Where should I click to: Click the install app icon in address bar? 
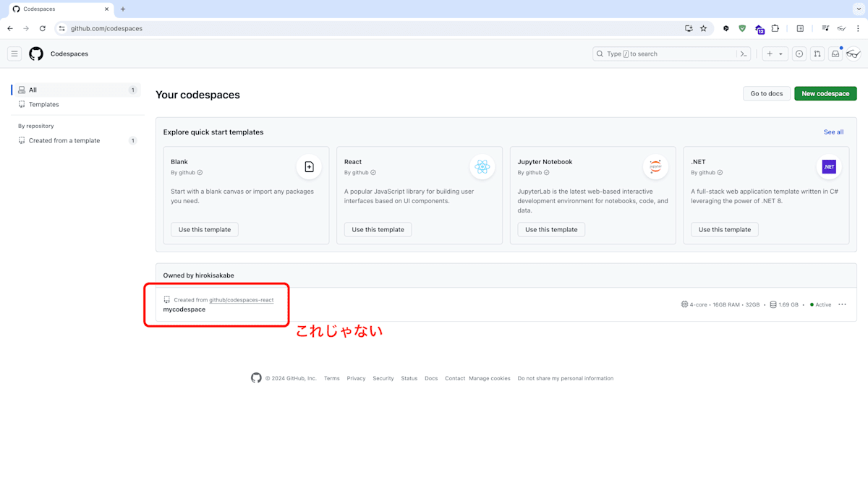pyautogui.click(x=689, y=28)
